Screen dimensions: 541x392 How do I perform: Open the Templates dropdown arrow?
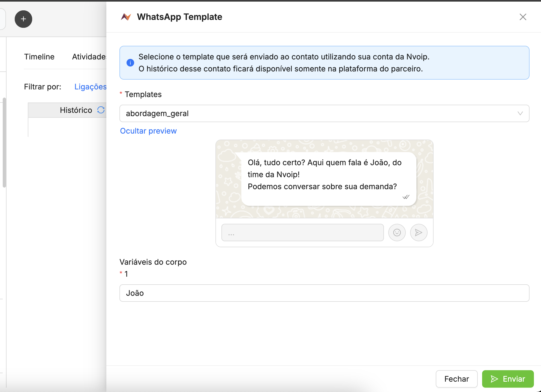click(x=520, y=113)
